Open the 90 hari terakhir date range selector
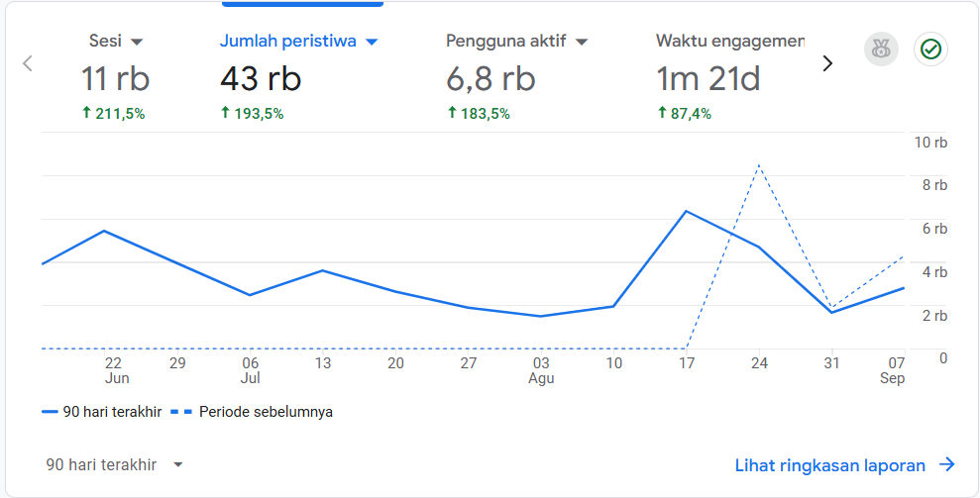Screen dimensions: 980x498 (115, 464)
